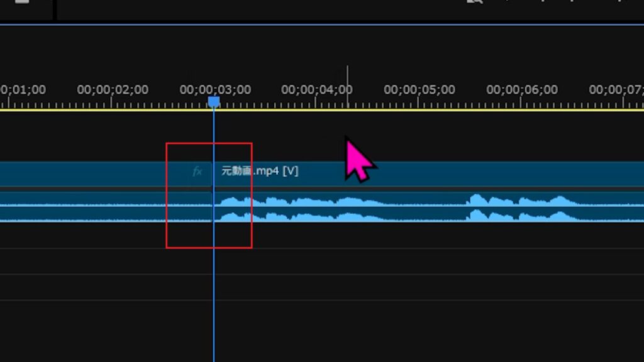Select the 元動画.mp4 [V] video clip label
Image resolution: width=644 pixels, height=362 pixels.
coord(259,171)
